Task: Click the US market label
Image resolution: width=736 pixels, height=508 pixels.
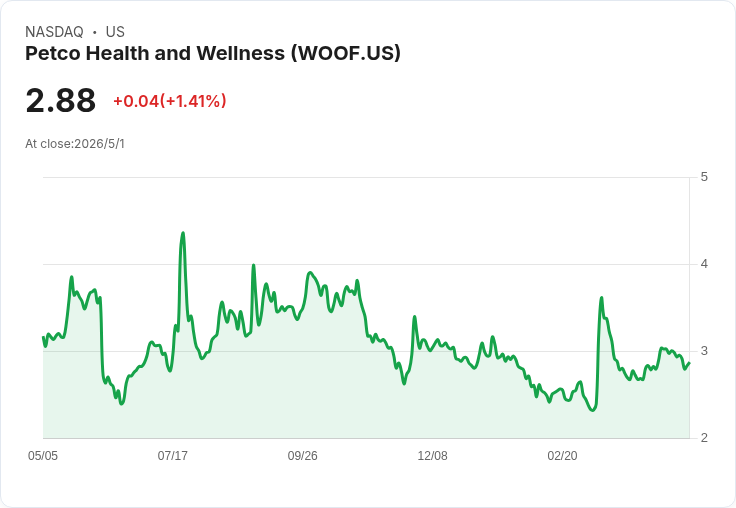Action: (x=115, y=32)
